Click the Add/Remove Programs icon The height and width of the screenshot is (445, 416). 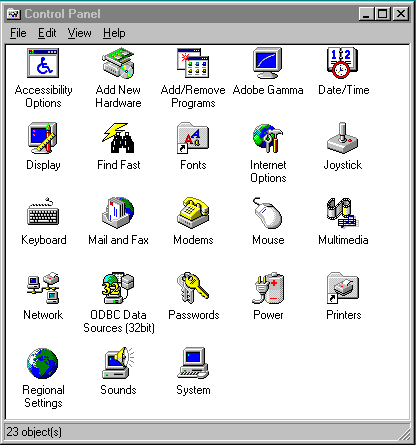(193, 63)
